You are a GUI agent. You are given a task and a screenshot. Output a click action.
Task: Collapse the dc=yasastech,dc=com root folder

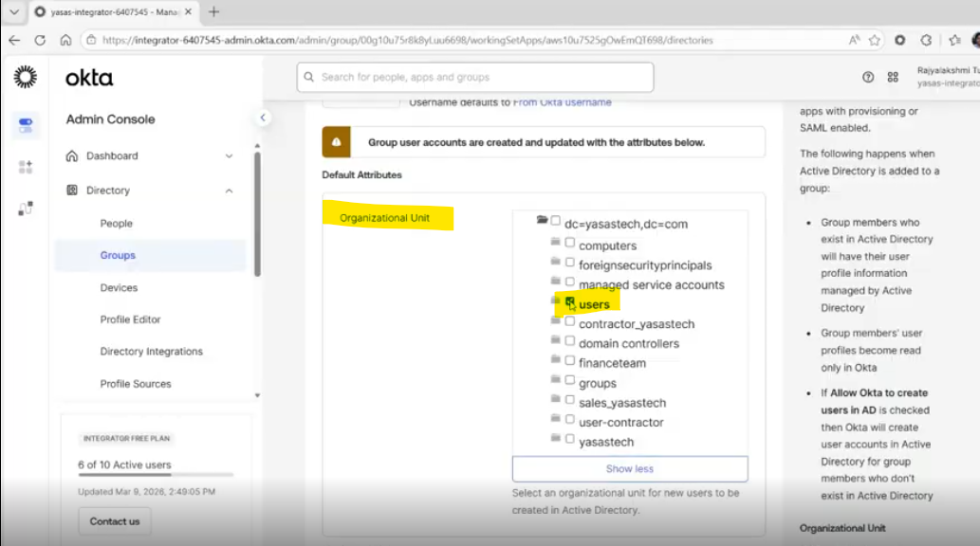(x=542, y=220)
